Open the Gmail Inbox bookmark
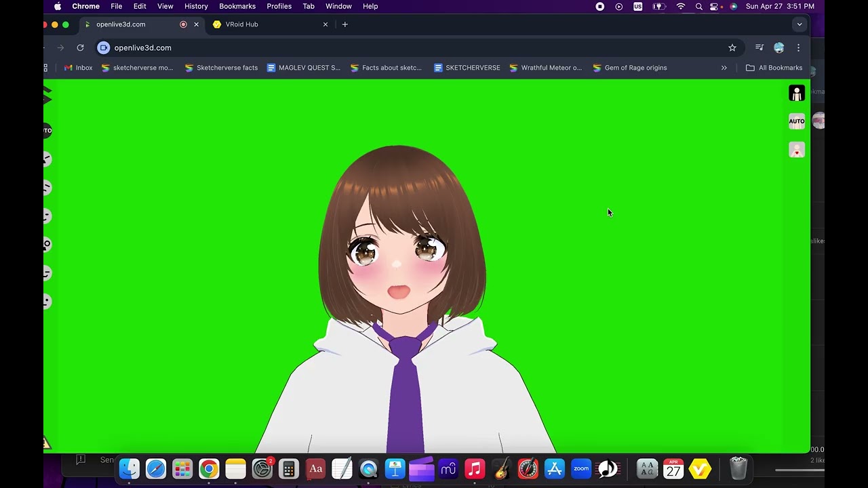 [78, 68]
